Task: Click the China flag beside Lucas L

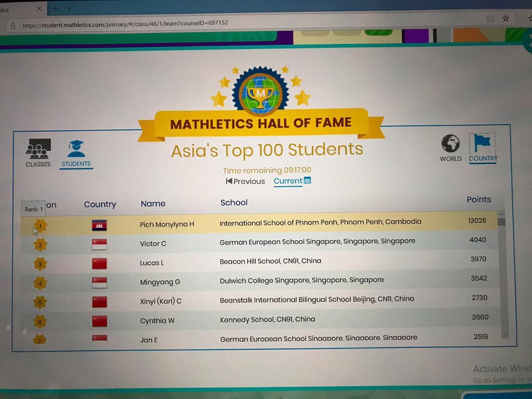Action: point(99,263)
